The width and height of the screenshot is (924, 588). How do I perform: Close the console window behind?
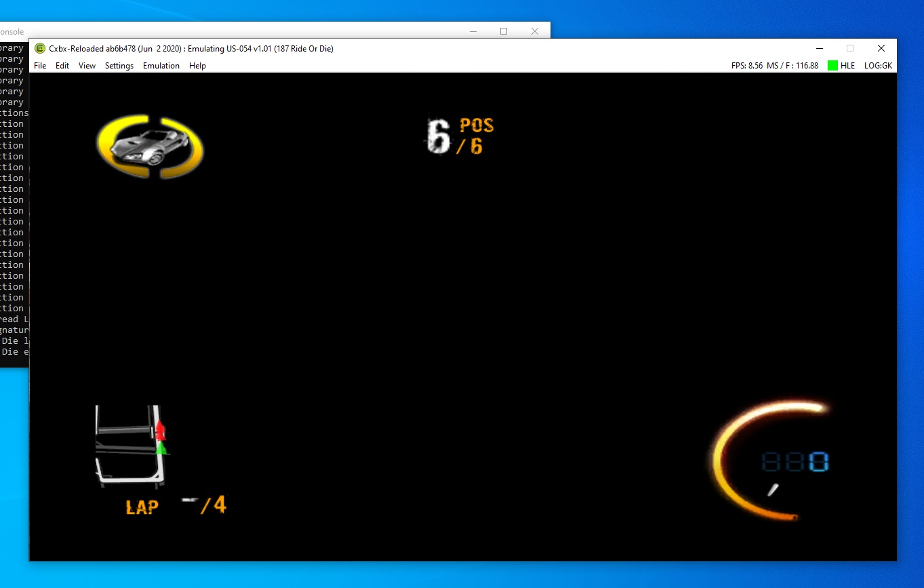coord(535,31)
